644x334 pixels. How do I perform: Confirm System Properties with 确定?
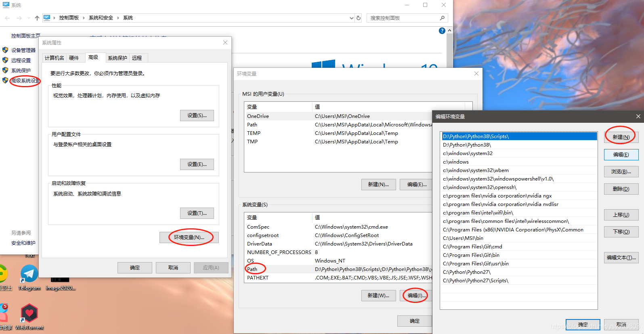(135, 268)
